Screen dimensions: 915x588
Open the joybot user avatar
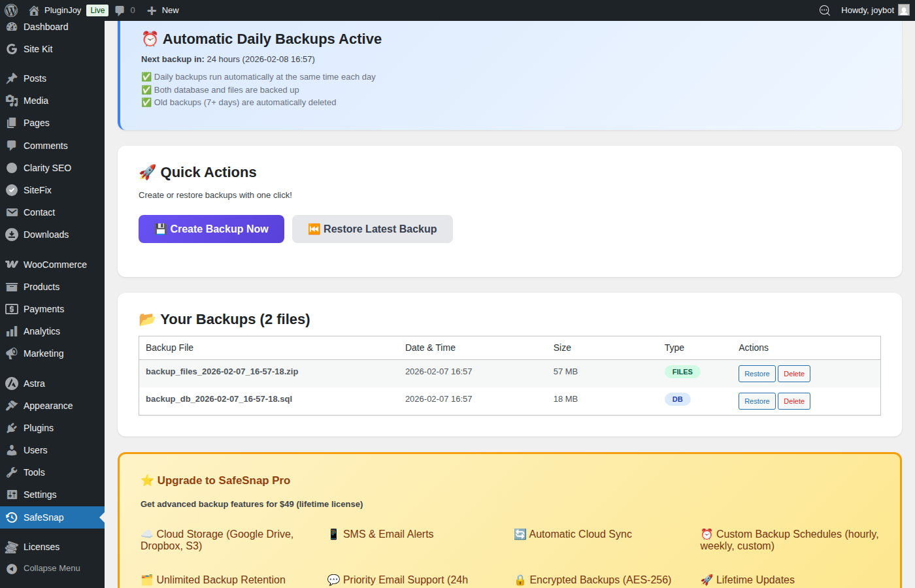(x=904, y=10)
